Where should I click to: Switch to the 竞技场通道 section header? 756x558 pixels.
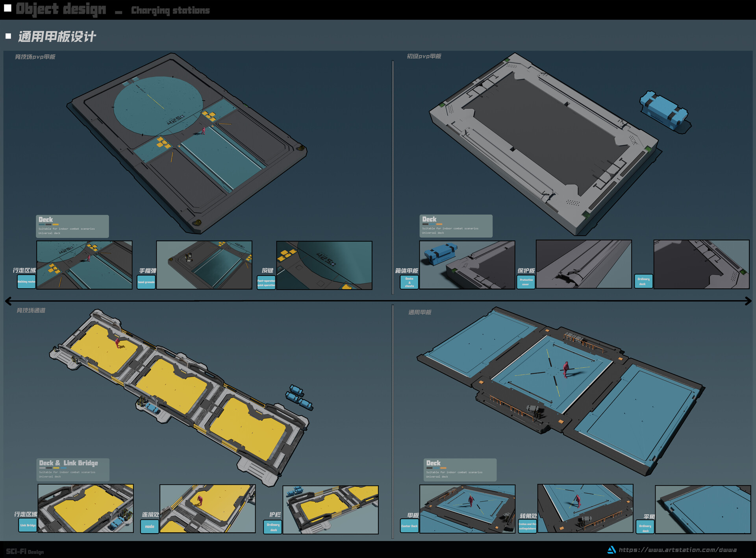tap(31, 310)
